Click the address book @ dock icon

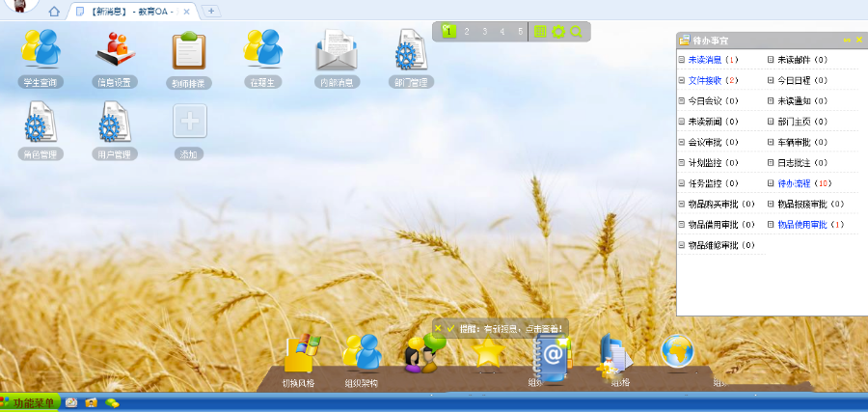[x=552, y=359]
